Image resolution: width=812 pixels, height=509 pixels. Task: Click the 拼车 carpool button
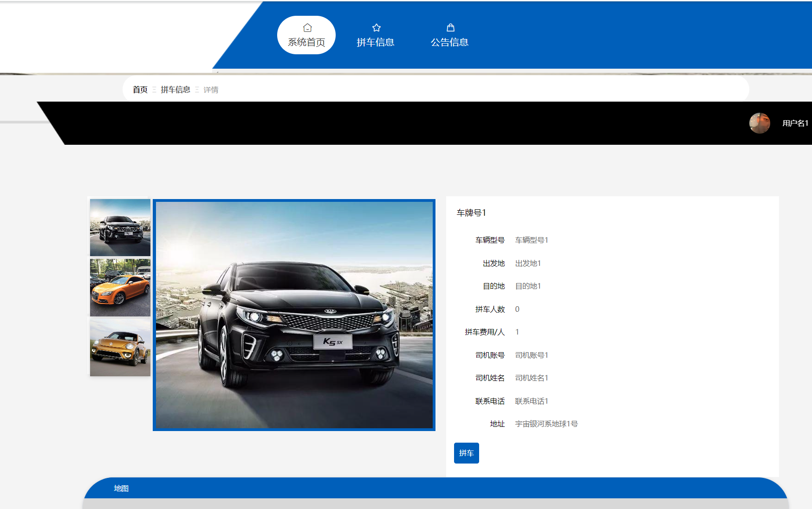[467, 453]
